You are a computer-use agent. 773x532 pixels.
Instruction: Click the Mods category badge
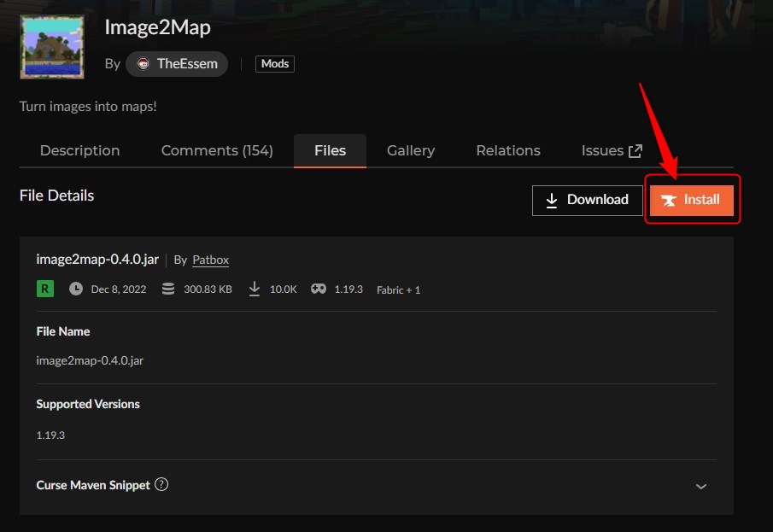tap(274, 63)
